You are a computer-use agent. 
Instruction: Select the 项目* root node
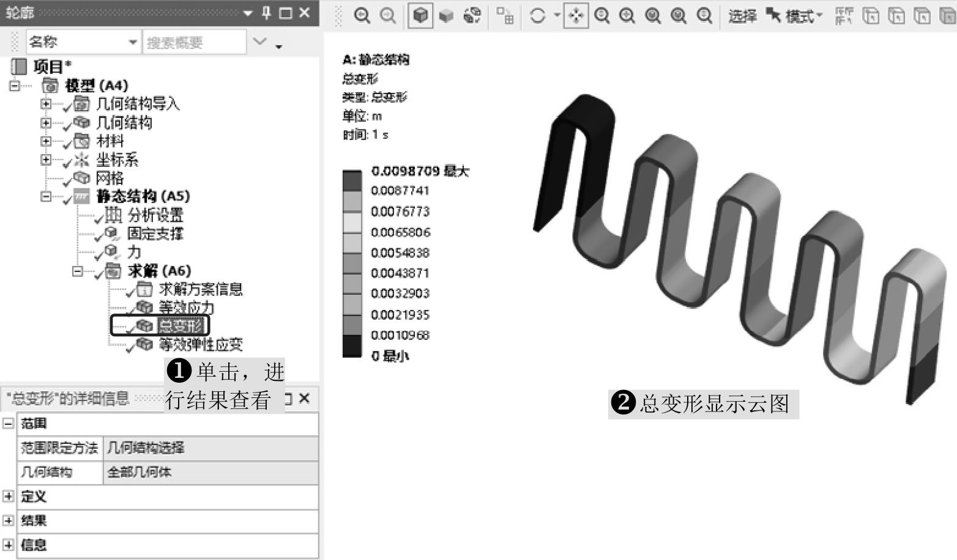[x=52, y=66]
